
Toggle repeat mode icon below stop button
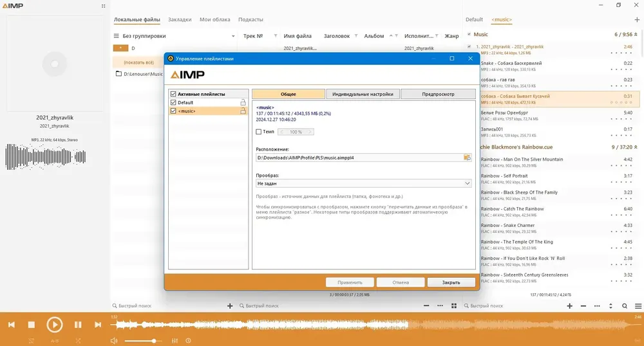[31, 341]
